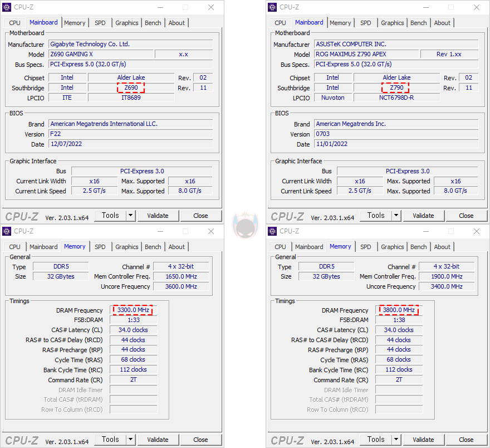Click the Tools button in 3300 MHz memory window

point(110,440)
